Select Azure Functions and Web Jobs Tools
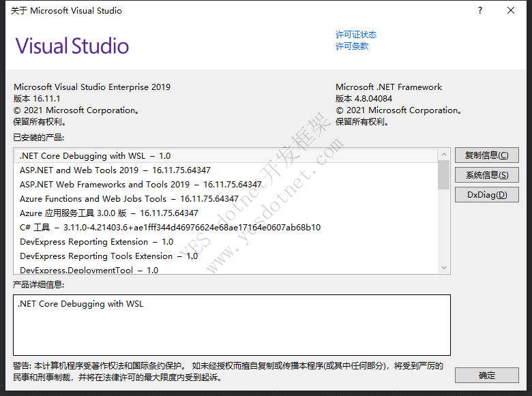532x396 pixels. (226, 198)
